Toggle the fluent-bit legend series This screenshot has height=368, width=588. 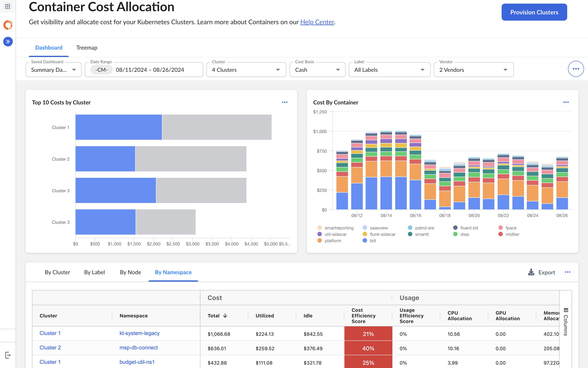pos(469,228)
